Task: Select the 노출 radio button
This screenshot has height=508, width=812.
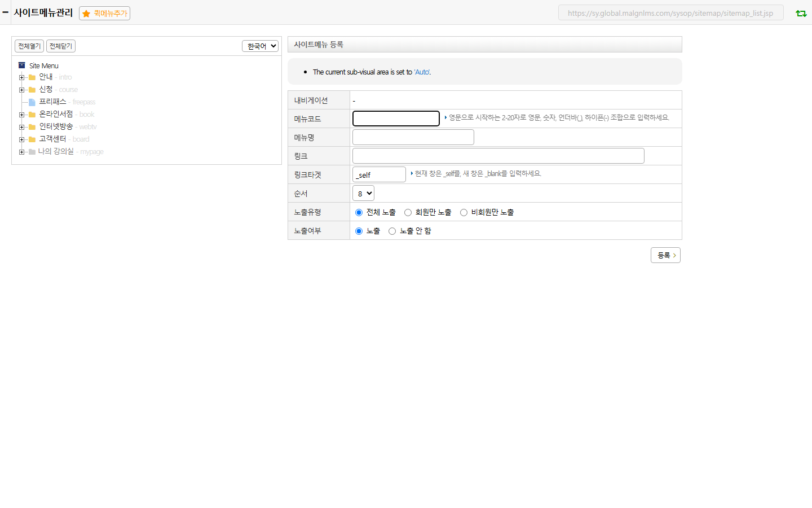Action: coord(359,231)
